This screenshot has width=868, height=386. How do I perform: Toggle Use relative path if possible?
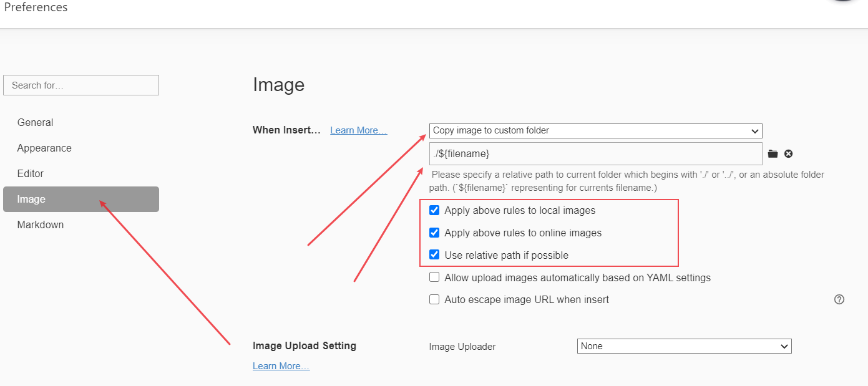pos(434,255)
